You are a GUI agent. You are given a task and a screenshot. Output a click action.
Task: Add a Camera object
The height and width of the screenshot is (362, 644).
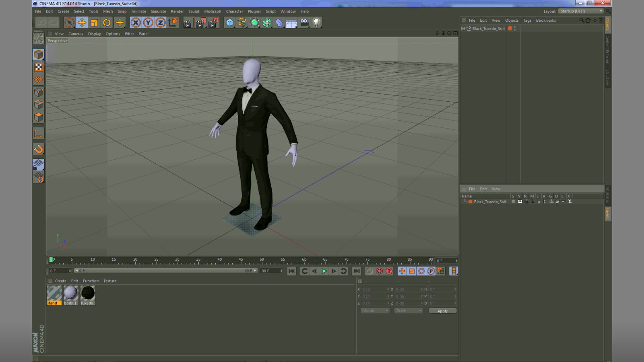pyautogui.click(x=304, y=23)
